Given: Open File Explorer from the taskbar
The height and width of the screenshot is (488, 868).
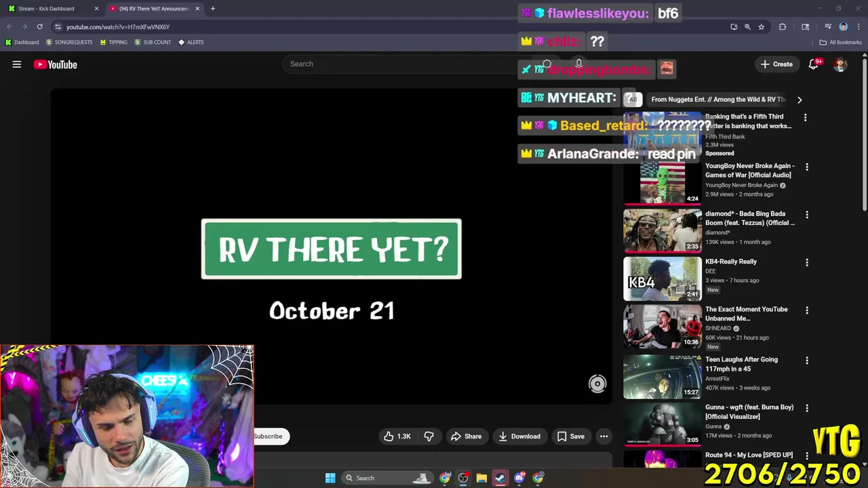Looking at the screenshot, I should 481,478.
